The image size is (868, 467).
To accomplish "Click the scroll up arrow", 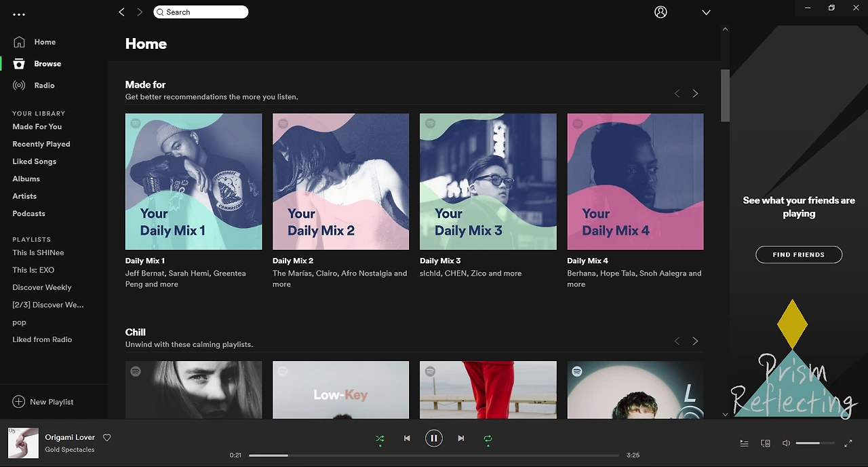I will point(725,29).
